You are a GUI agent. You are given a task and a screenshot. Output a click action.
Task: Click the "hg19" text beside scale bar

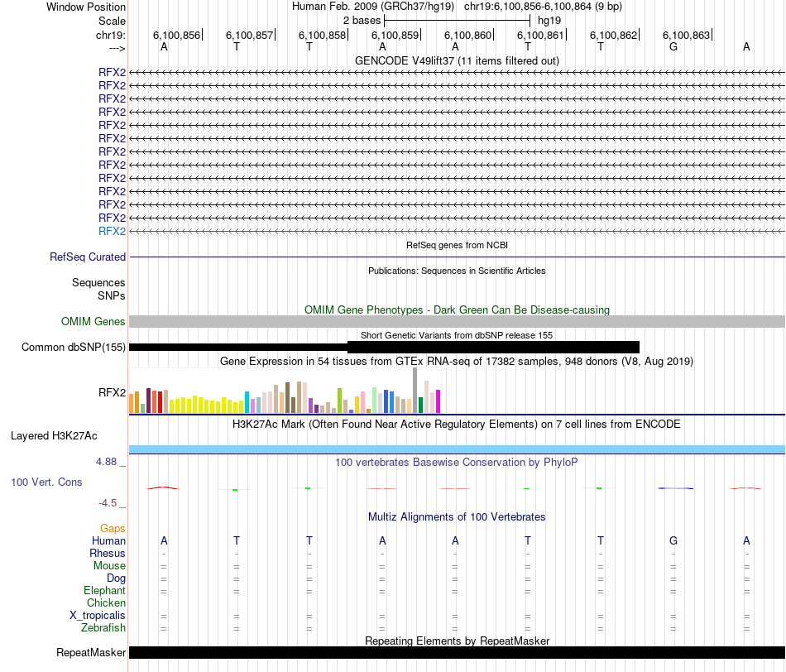point(549,21)
